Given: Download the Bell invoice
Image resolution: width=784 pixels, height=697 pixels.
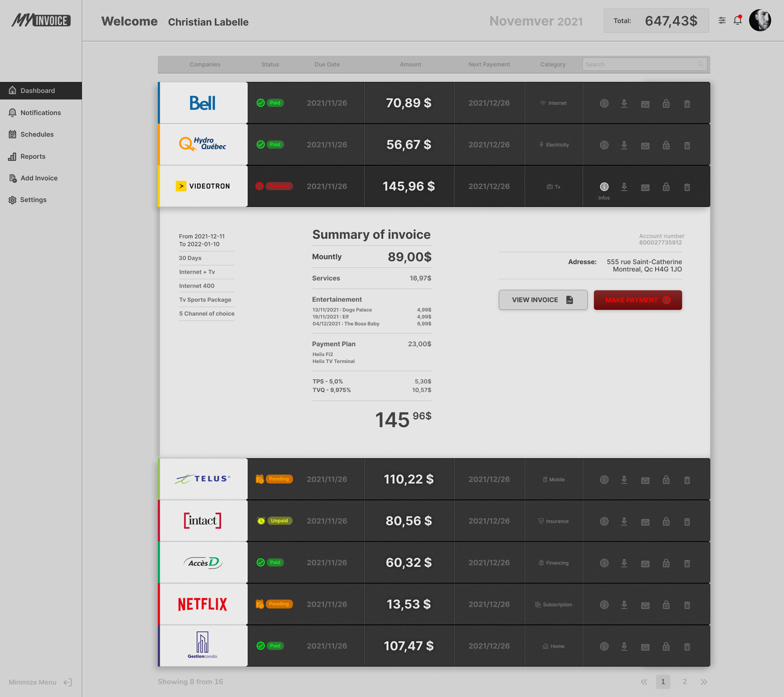Looking at the screenshot, I should coord(624,103).
